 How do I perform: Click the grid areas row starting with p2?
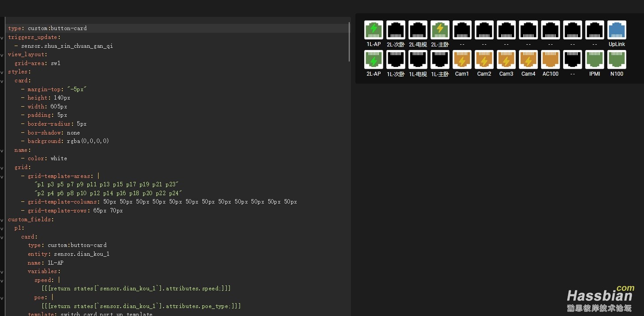(x=108, y=193)
